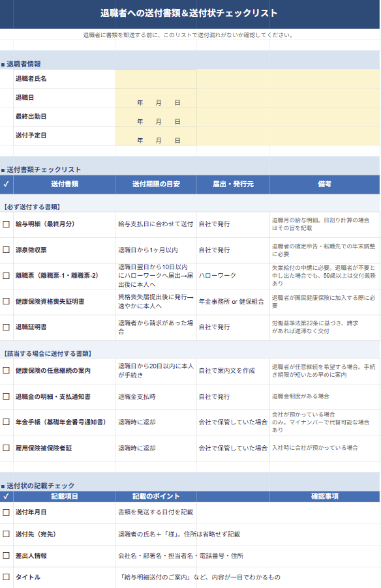
Task: Click the 送付予定日 date input cell
Action: [156, 136]
